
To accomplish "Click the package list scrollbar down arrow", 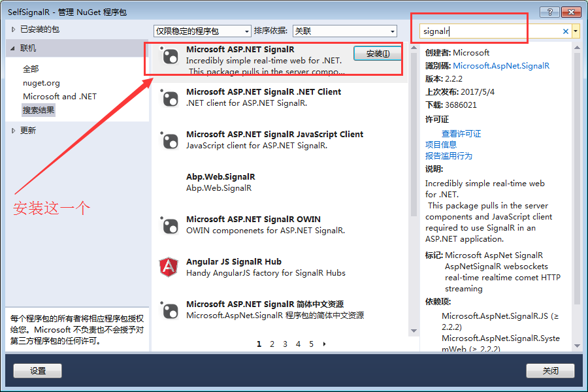I will click(x=414, y=331).
